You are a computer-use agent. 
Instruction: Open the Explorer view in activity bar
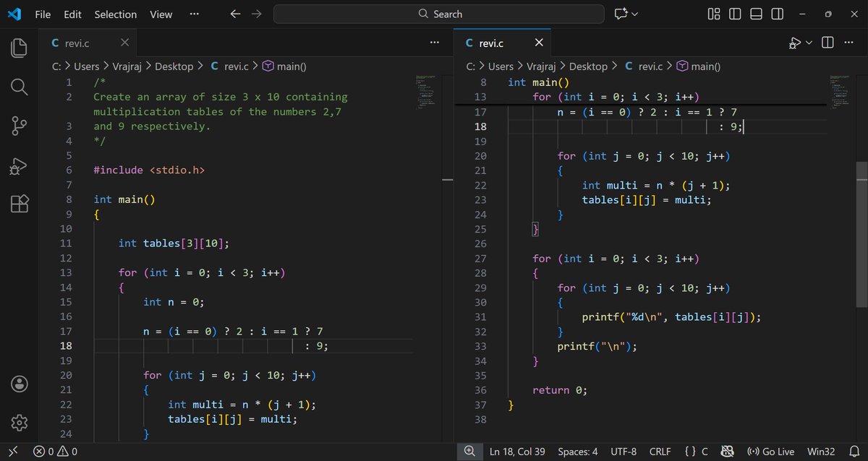(20, 48)
